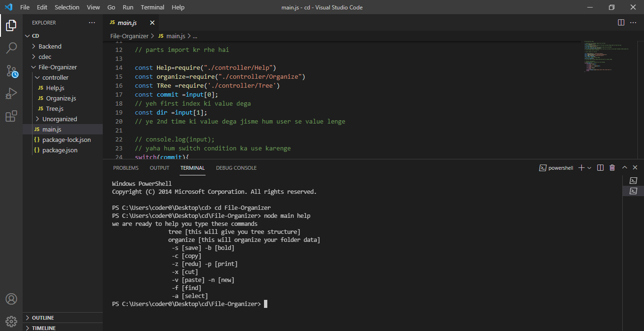Open the Edit menu
Viewport: 644px width, 331px height.
42,7
